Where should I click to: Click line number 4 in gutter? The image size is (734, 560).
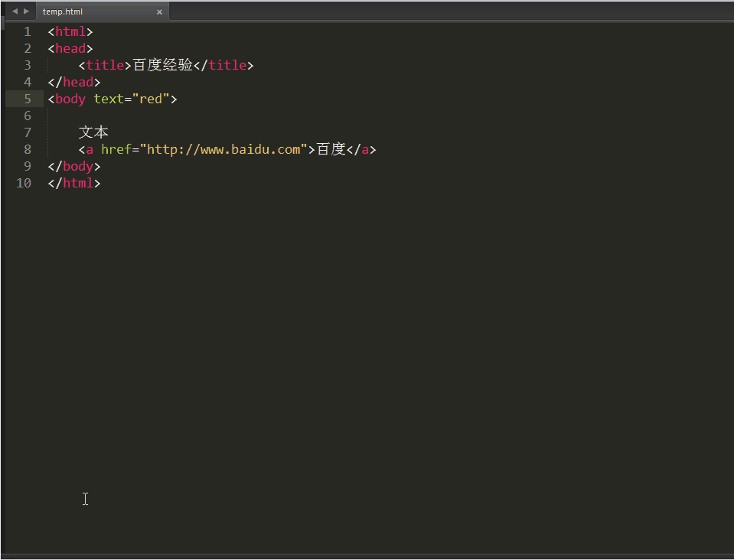point(28,83)
